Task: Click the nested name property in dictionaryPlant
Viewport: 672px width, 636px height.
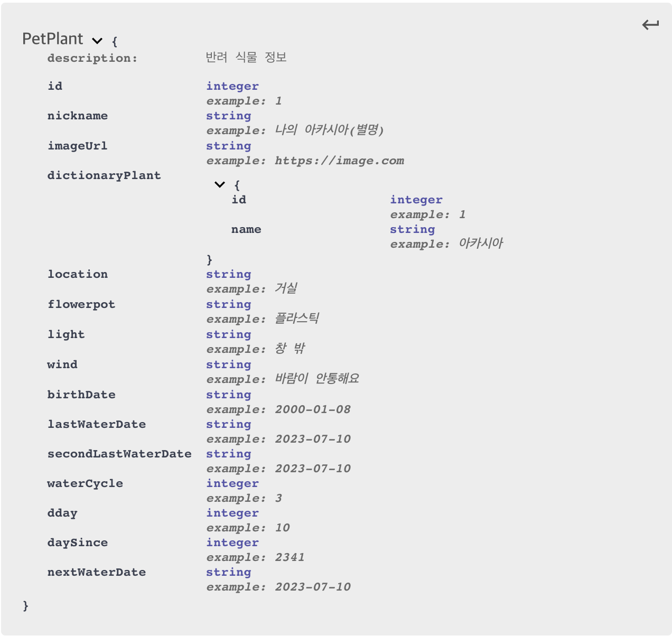Action: pyautogui.click(x=246, y=229)
